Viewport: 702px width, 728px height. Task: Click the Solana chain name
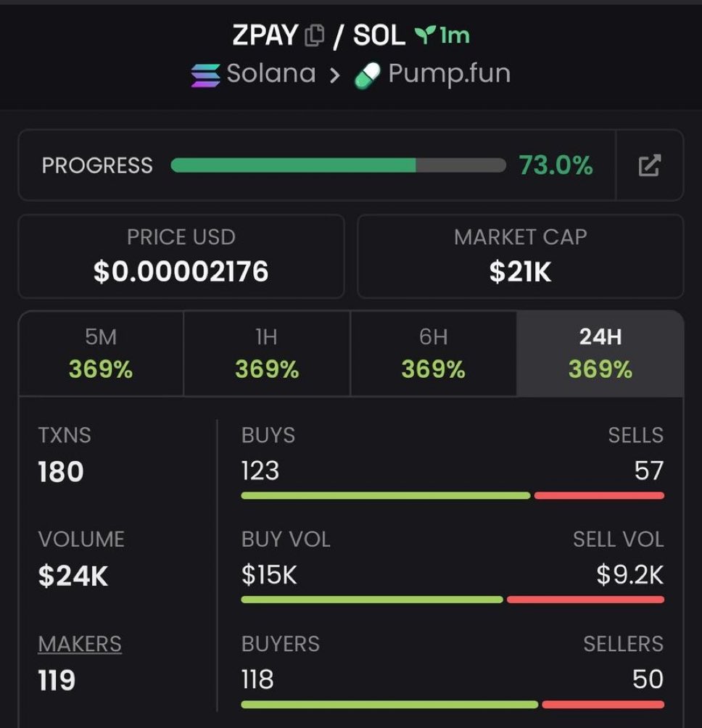click(271, 74)
